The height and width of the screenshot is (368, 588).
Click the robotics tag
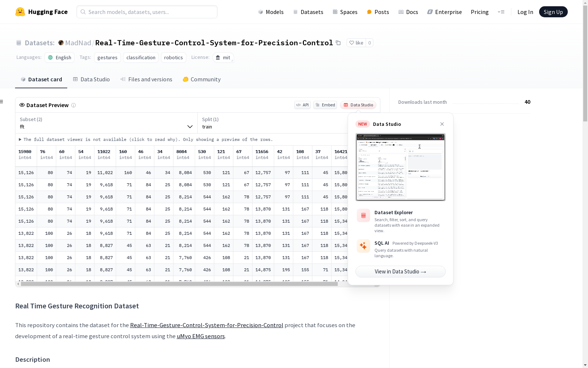click(173, 57)
